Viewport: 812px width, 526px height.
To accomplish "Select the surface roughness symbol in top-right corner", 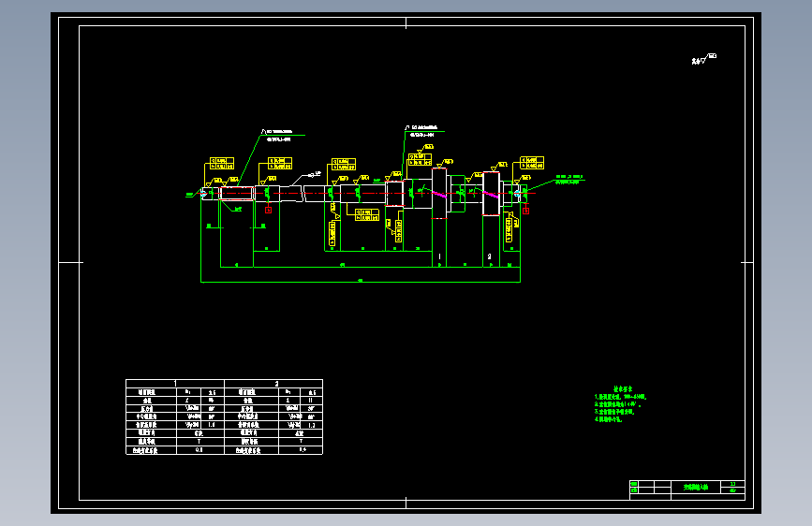I will click(704, 59).
